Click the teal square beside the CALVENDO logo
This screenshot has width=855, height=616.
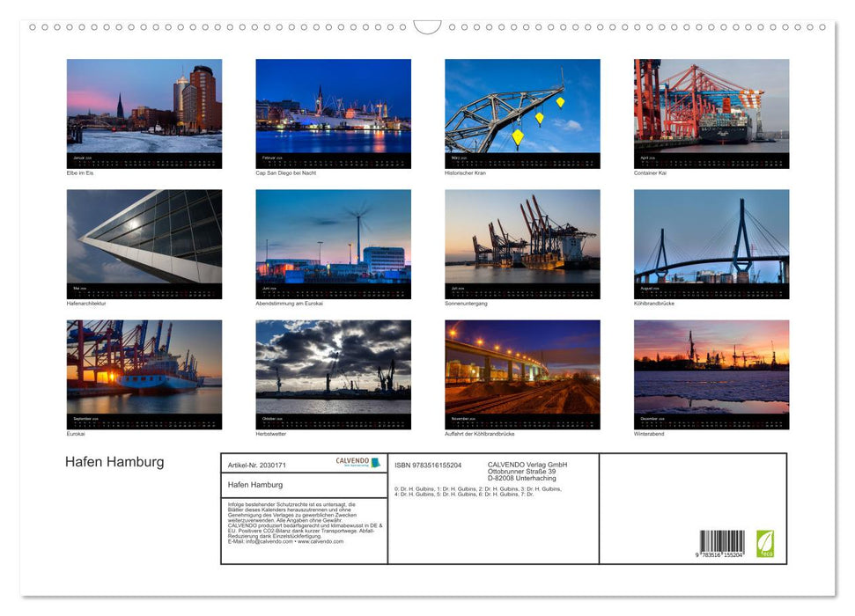(x=376, y=464)
